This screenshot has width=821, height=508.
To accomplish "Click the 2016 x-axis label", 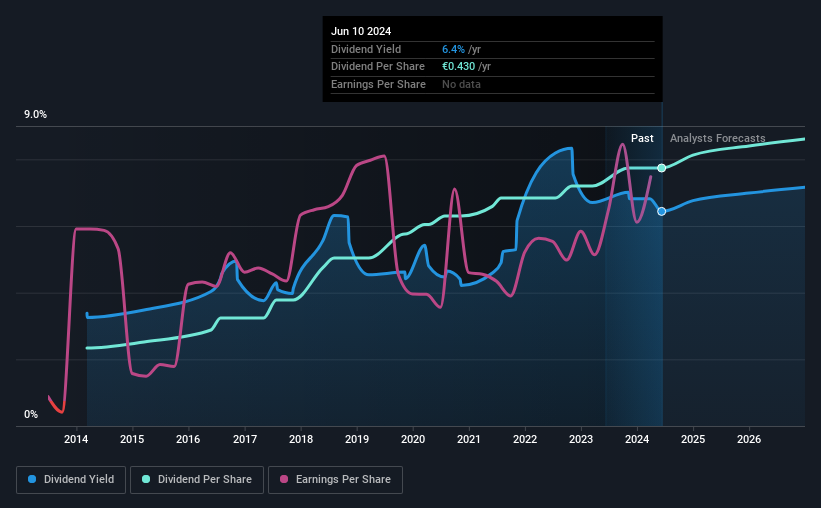I will click(x=188, y=439).
